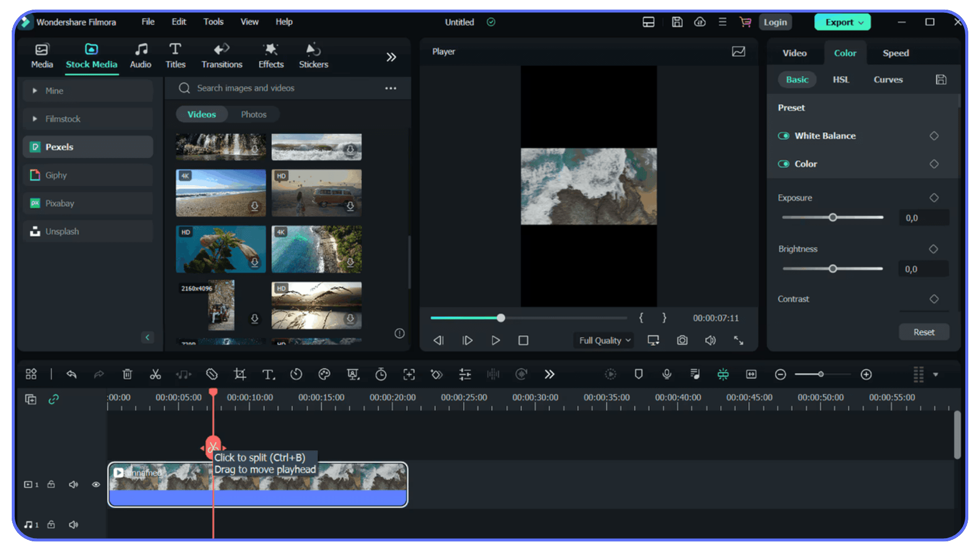This screenshot has width=980, height=551.
Task: Open the color palette tool
Action: (324, 374)
